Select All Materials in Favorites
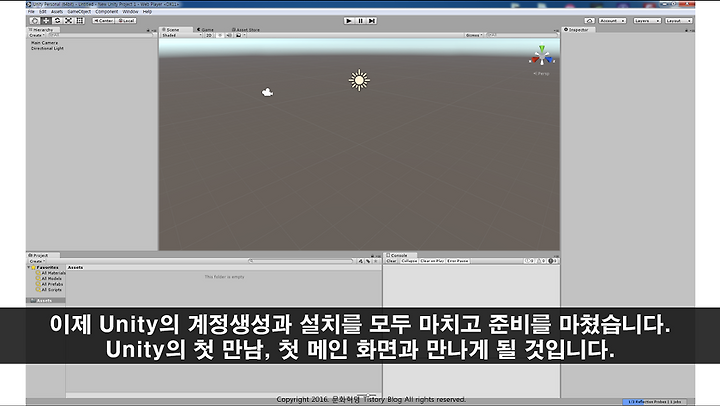720x406 pixels. pyautogui.click(x=51, y=273)
